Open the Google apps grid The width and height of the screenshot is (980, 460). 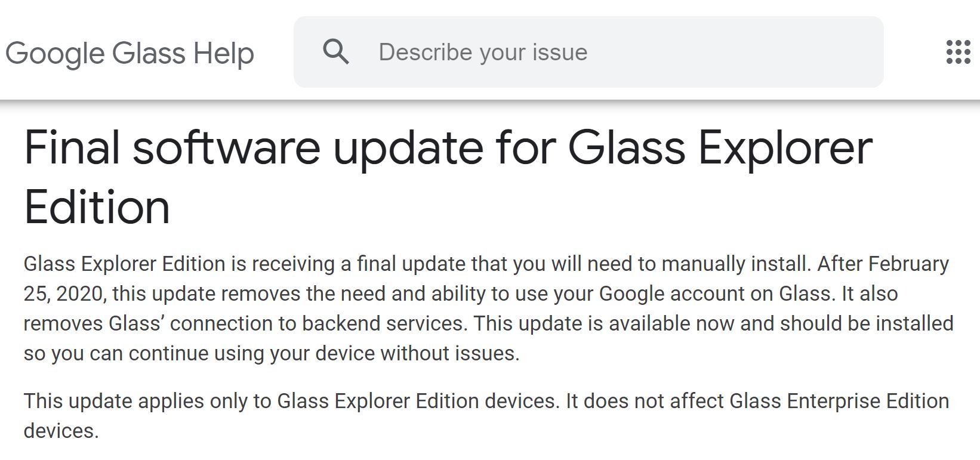coord(959,52)
